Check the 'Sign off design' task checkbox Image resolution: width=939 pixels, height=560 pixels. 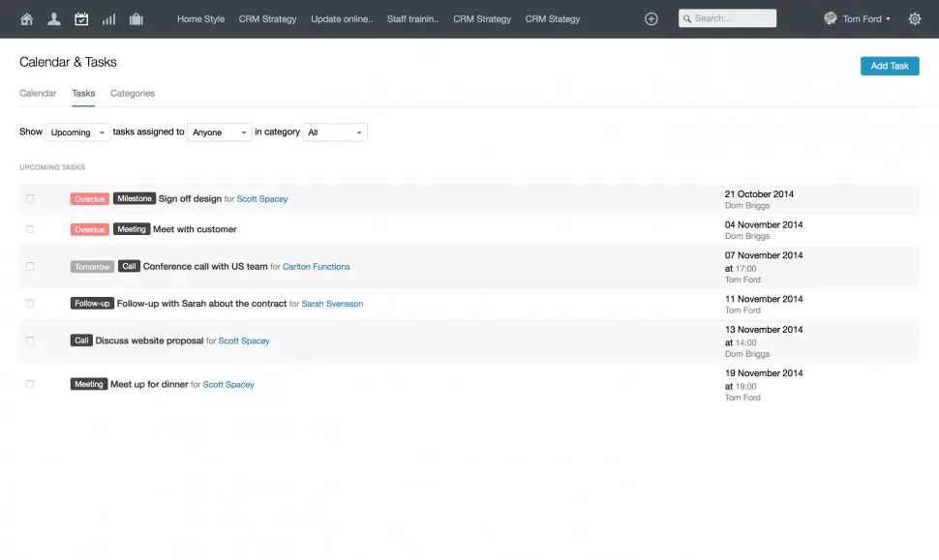[x=30, y=198]
